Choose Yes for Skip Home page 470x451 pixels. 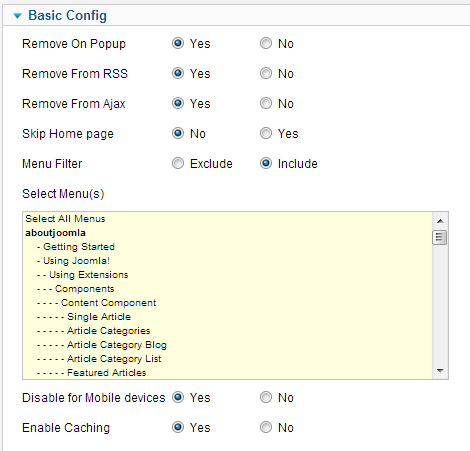266,133
